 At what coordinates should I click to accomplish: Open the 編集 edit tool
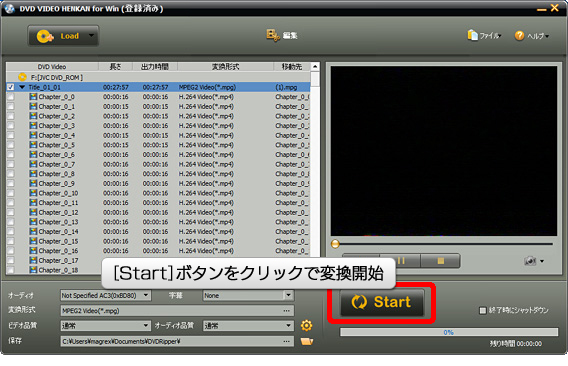coord(282,36)
